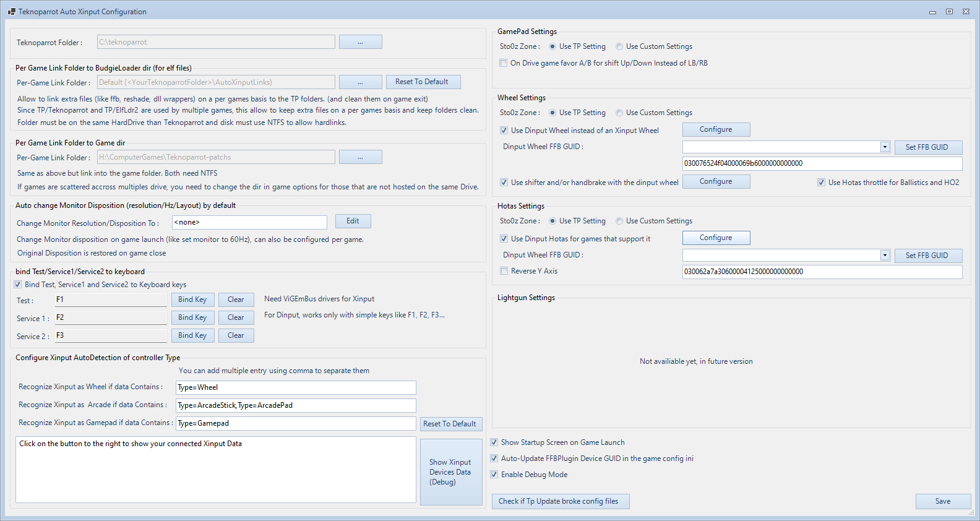The width and height of the screenshot is (980, 521).
Task: Click the wheel GUID field starting 030076524f
Action: [822, 163]
